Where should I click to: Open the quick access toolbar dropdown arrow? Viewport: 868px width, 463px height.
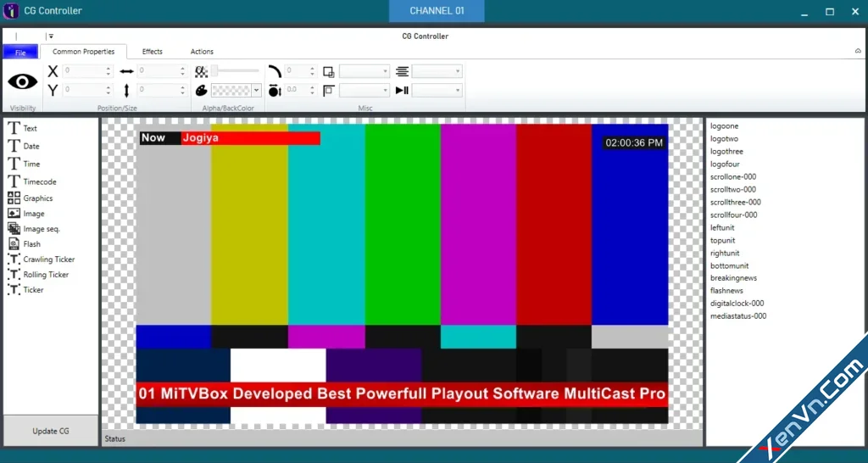tap(50, 36)
